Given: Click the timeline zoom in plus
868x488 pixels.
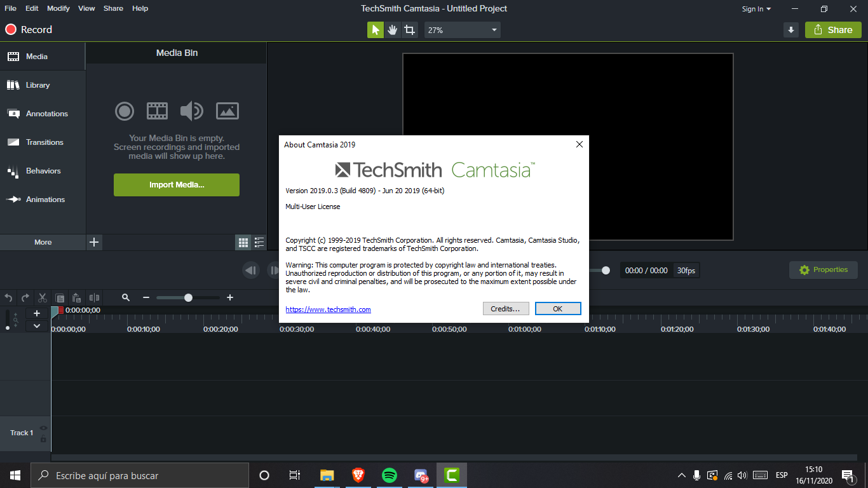Looking at the screenshot, I should click(230, 297).
